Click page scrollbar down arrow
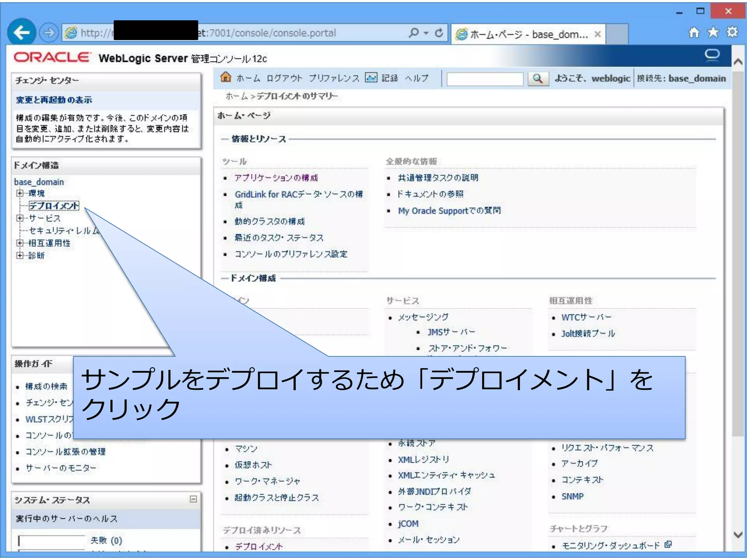Screen dimensions: 747x560 (738, 535)
